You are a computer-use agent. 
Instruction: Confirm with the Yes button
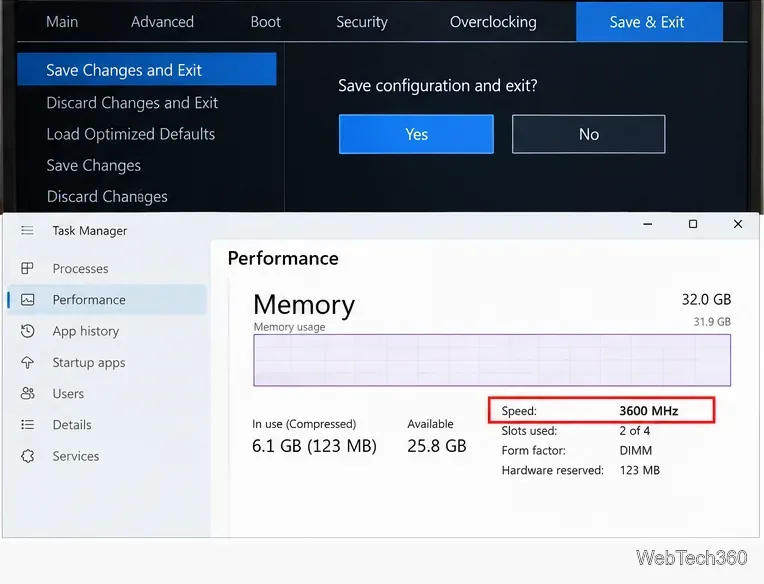[416, 134]
